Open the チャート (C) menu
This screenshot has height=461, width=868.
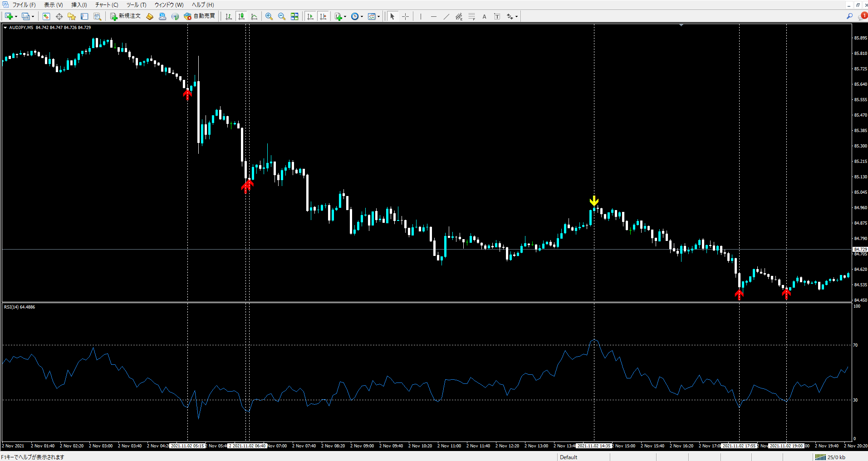(x=107, y=5)
